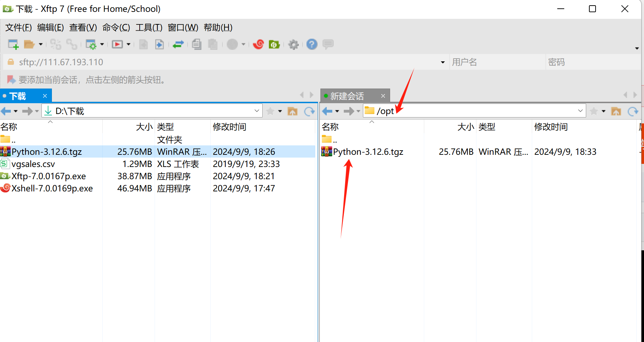Click the local pane Back arrow
The image size is (644, 342).
[6, 111]
